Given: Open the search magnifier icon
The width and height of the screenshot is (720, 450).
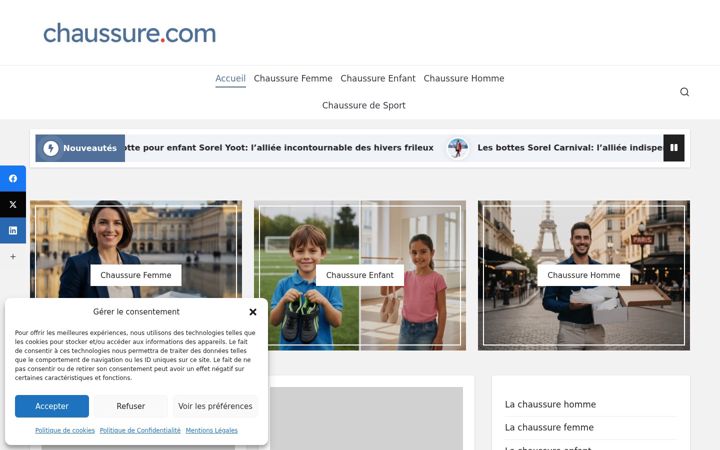Looking at the screenshot, I should click(x=684, y=92).
